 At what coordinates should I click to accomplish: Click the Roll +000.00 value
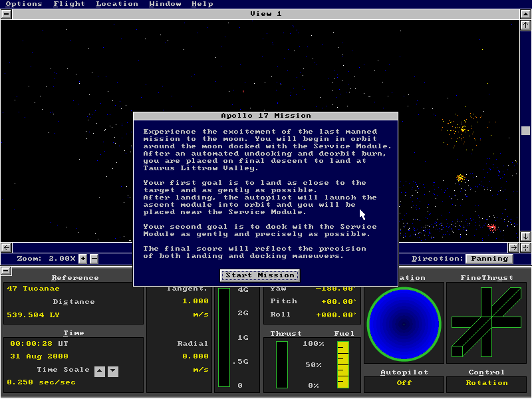tap(336, 315)
